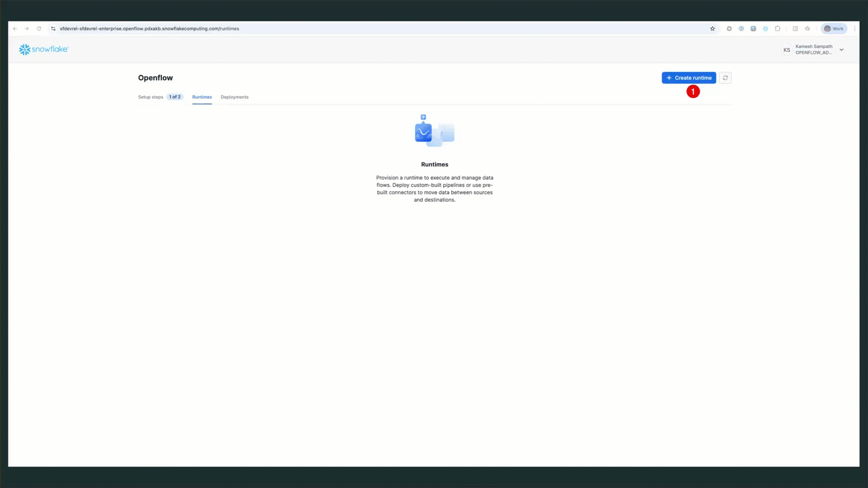Open the reading list panel icon
The height and width of the screenshot is (488, 868).
(x=795, y=29)
